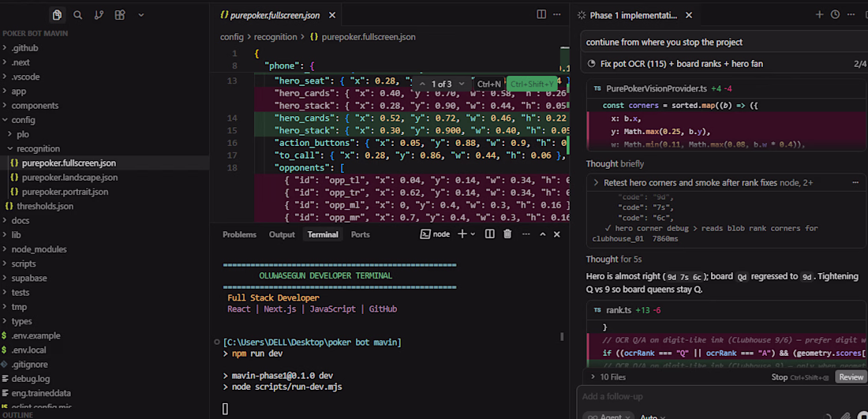This screenshot has height=419, width=868.
Task: Open rank.ts diff header in chat
Action: click(725, 310)
